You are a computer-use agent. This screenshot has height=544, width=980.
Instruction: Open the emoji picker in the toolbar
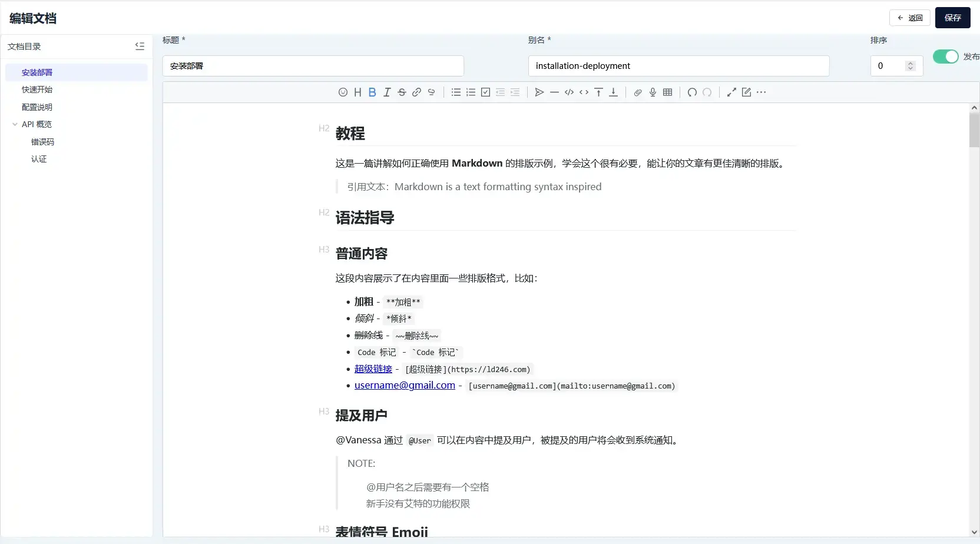343,92
